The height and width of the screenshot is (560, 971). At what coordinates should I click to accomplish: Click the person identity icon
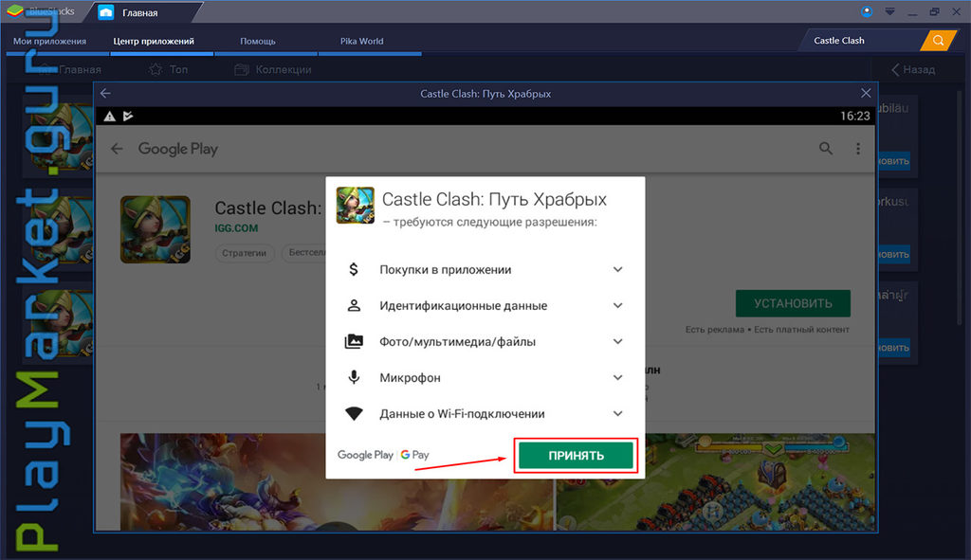(x=354, y=305)
